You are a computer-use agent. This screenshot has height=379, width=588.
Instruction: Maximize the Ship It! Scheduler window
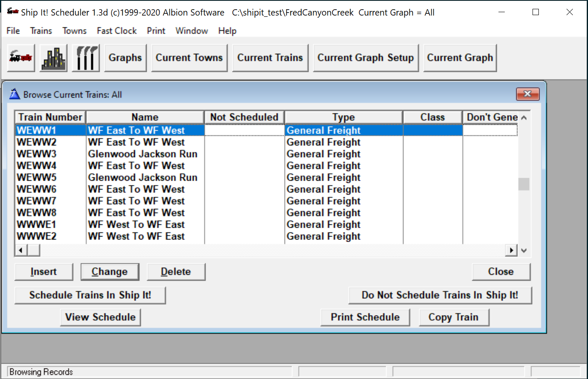coord(535,12)
